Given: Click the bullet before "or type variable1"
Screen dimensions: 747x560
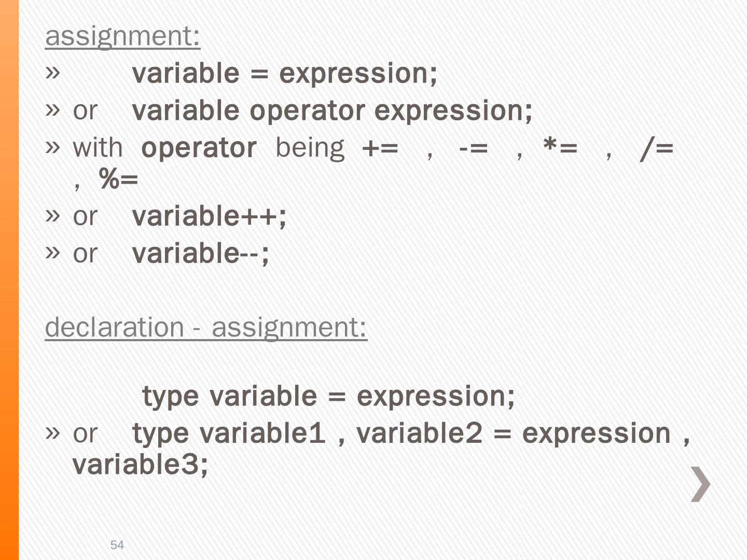Looking at the screenshot, I should [52, 432].
